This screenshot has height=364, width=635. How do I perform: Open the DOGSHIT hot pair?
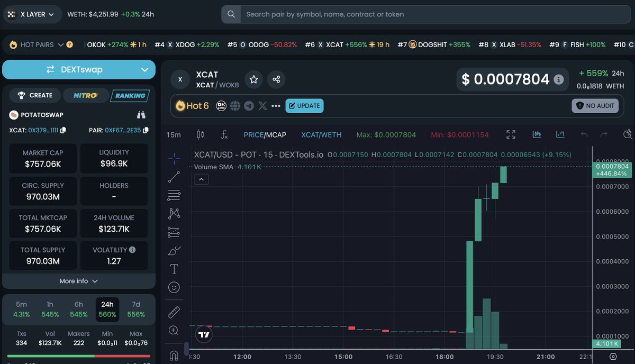coord(434,45)
